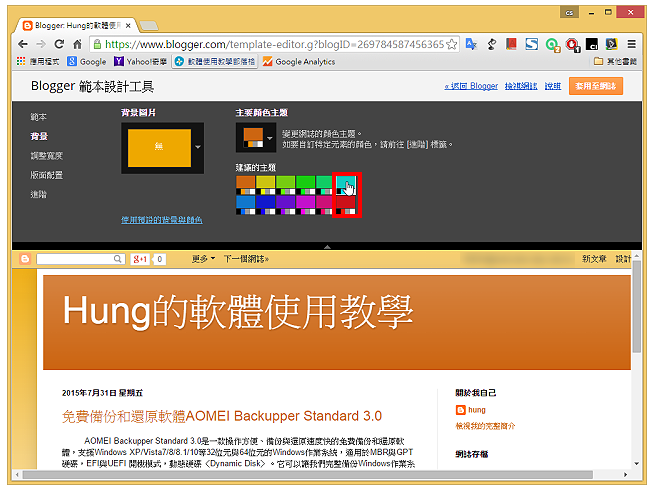This screenshot has height=489, width=649.
Task: Select the 版面配置 section in the left menu
Action: click(x=46, y=175)
